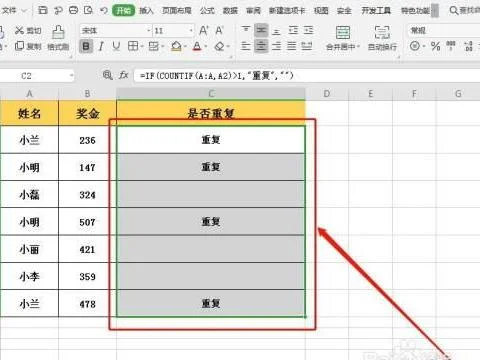
Task: Align text left in the cell
Action: [x=246, y=46]
